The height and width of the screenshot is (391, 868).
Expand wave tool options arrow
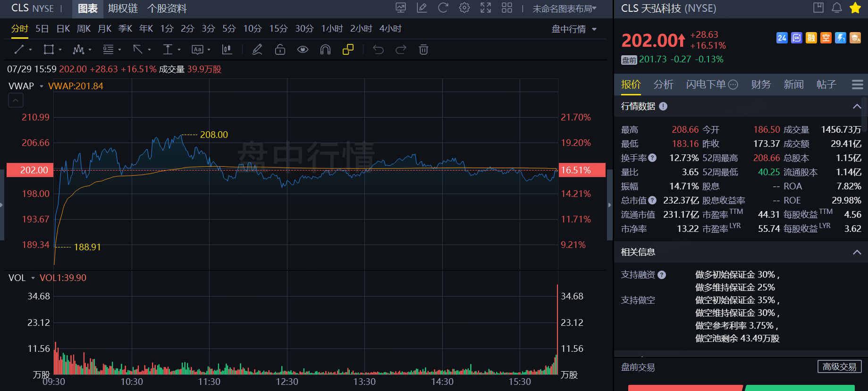click(x=90, y=50)
